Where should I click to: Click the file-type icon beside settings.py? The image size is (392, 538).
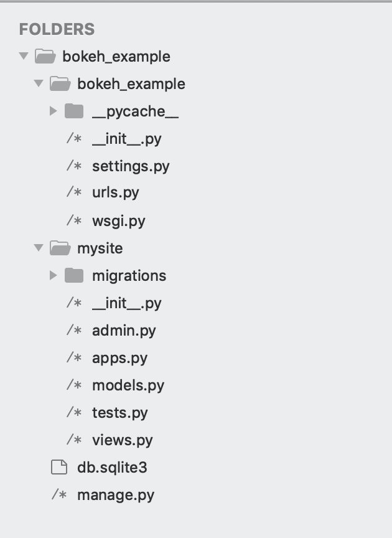[74, 166]
